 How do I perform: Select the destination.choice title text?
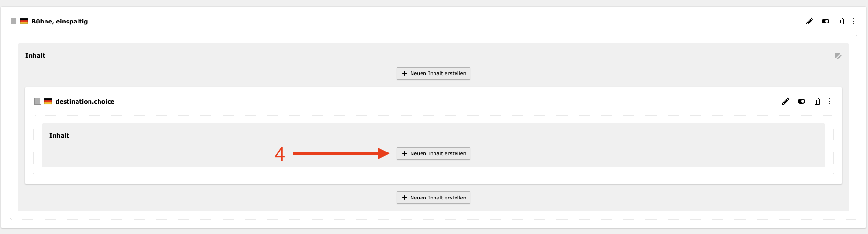[x=85, y=101]
